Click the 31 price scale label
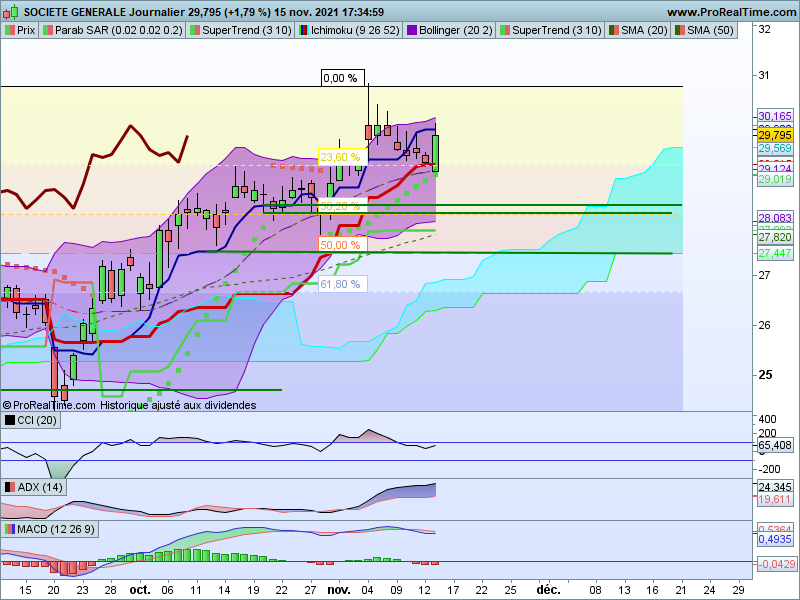The width and height of the screenshot is (800, 600). click(764, 75)
